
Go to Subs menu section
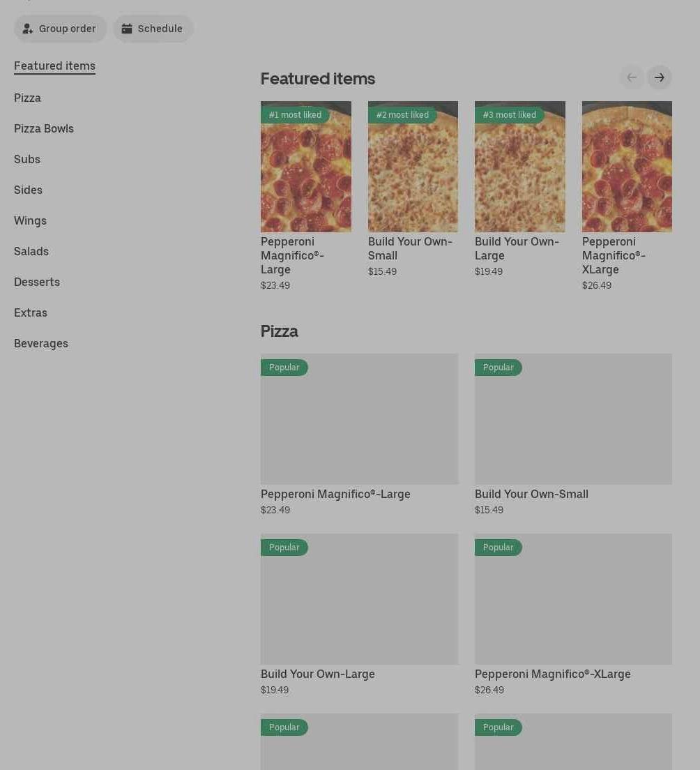tap(27, 160)
